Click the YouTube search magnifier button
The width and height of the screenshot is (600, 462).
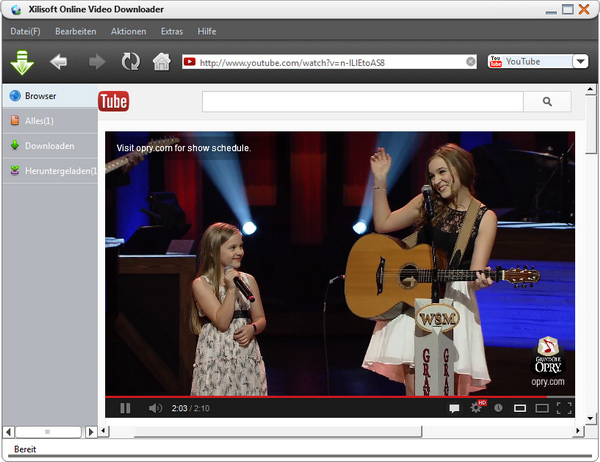coord(547,101)
